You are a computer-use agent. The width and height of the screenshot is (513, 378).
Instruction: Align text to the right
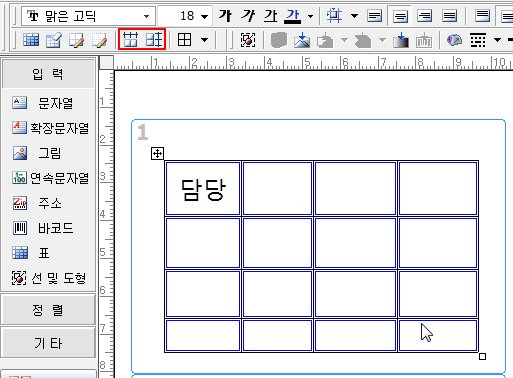[x=425, y=16]
